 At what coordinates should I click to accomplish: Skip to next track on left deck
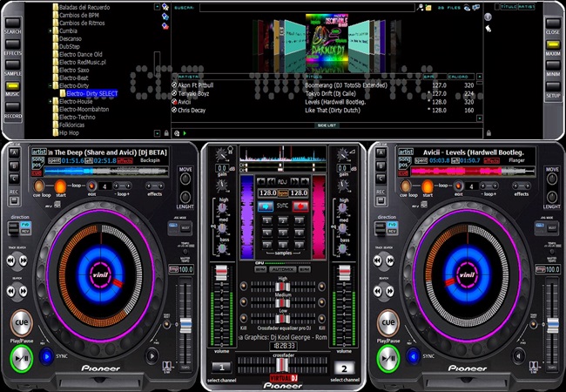point(24,260)
